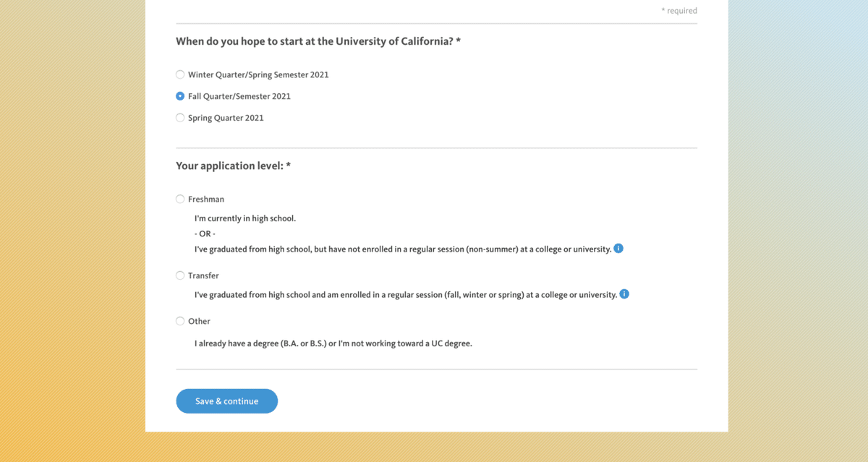This screenshot has height=462, width=868.
Task: Click the "Transfer" label text
Action: click(203, 275)
